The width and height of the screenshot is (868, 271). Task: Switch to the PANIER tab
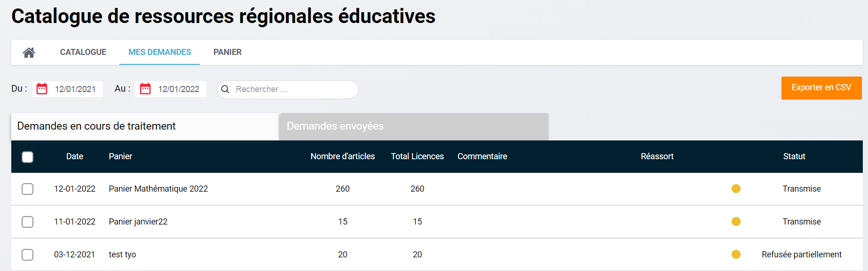[228, 52]
